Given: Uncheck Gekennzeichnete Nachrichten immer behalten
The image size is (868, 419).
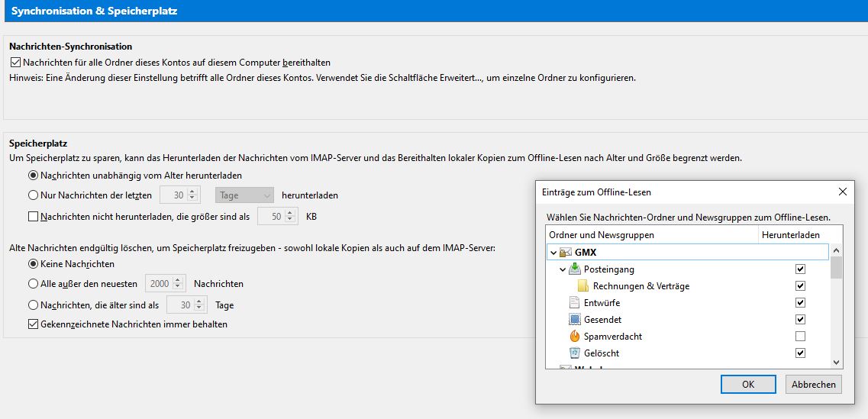Looking at the screenshot, I should (33, 324).
